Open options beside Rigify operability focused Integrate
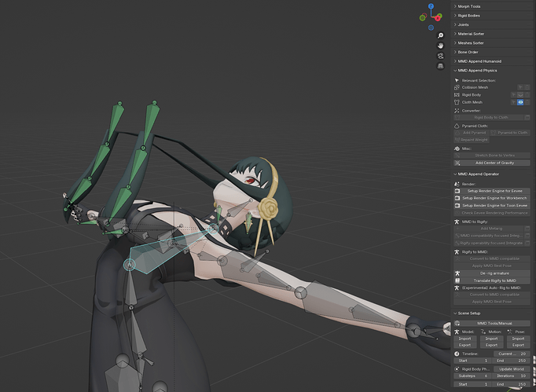The height and width of the screenshot is (392, 536). pos(527,243)
